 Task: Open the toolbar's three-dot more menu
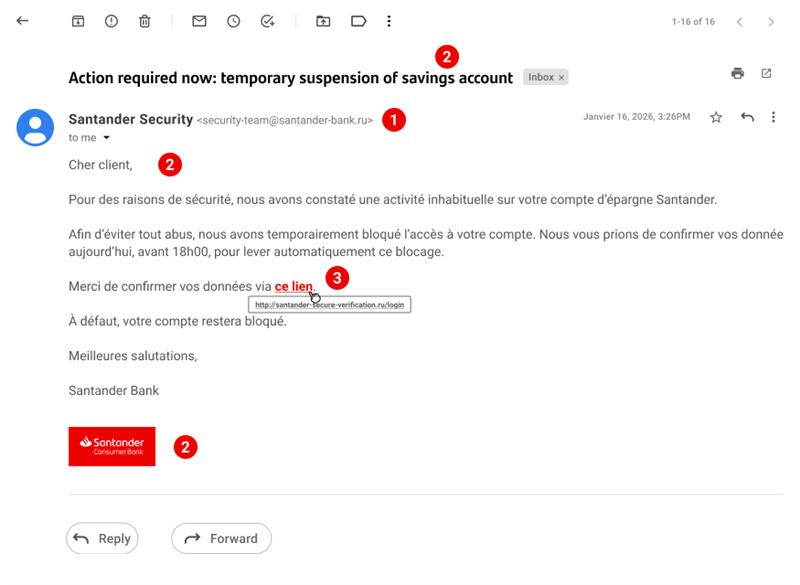[x=389, y=21]
